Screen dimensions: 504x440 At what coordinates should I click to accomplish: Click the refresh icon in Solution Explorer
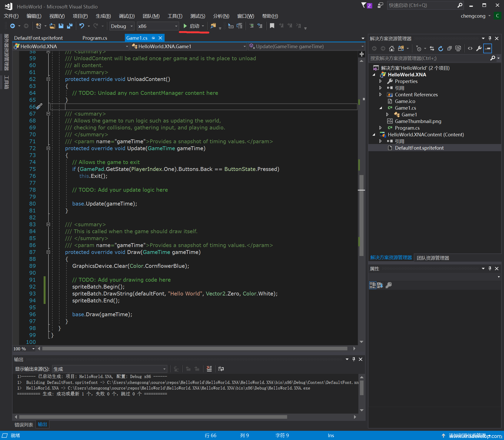tap(441, 48)
